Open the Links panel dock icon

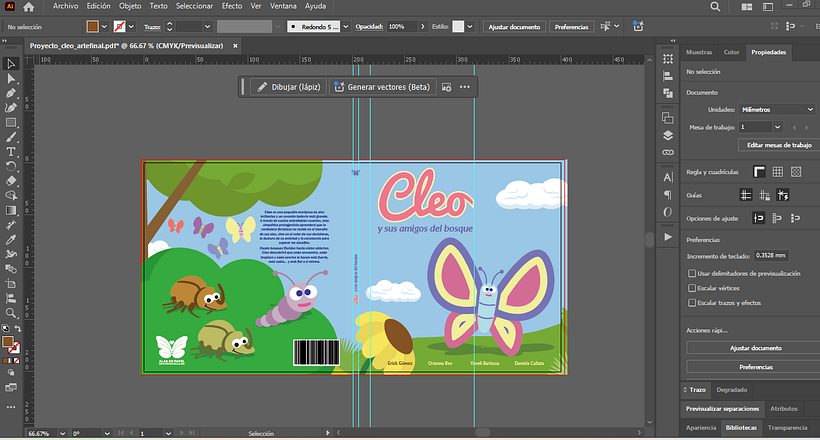point(668,153)
